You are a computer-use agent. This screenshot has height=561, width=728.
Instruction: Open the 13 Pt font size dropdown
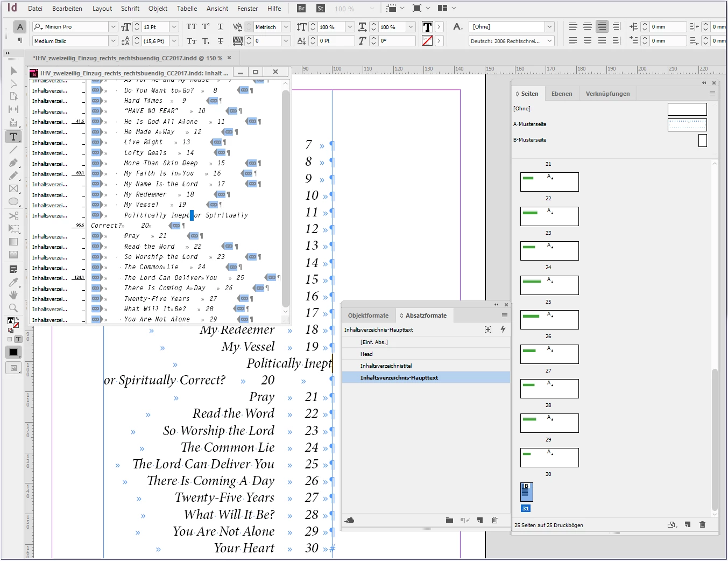174,26
